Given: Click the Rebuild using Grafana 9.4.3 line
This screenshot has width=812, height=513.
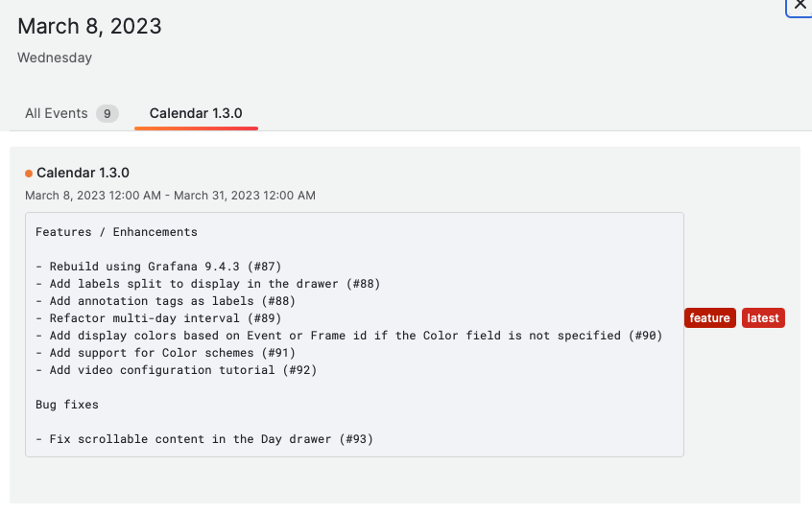Looking at the screenshot, I should click(x=158, y=267).
